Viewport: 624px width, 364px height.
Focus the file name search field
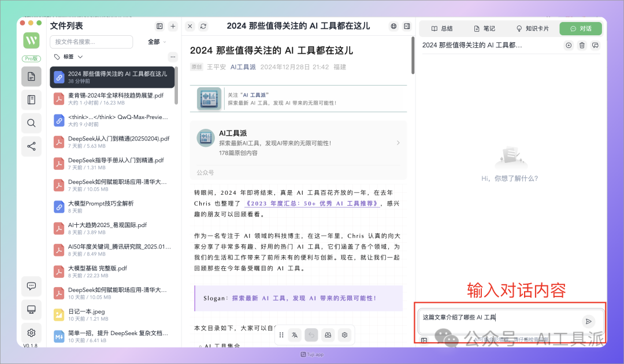[91, 42]
